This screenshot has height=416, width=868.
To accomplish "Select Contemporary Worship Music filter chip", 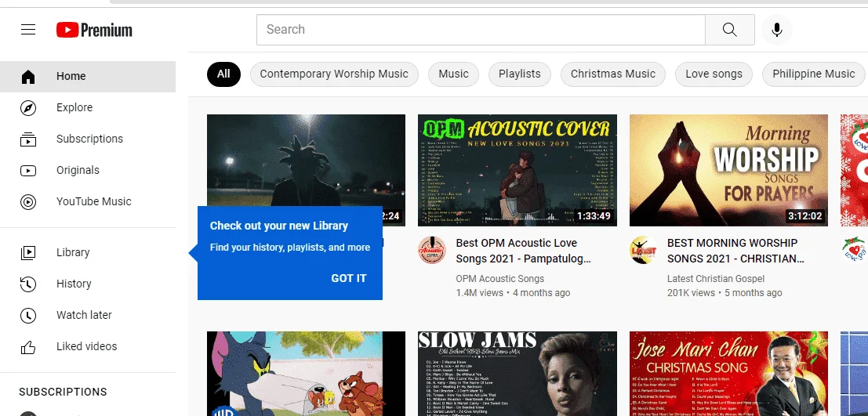I will coord(334,74).
